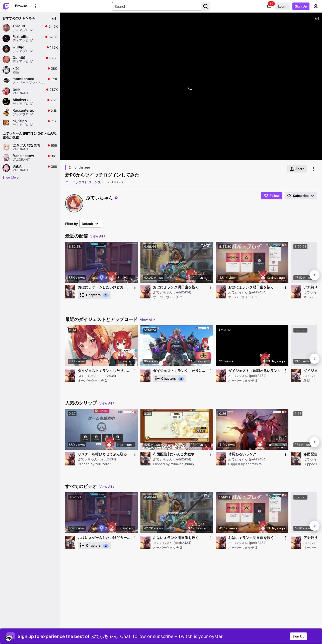Open the SqLA channel row
Screen dimensions: 322x644
point(30,168)
